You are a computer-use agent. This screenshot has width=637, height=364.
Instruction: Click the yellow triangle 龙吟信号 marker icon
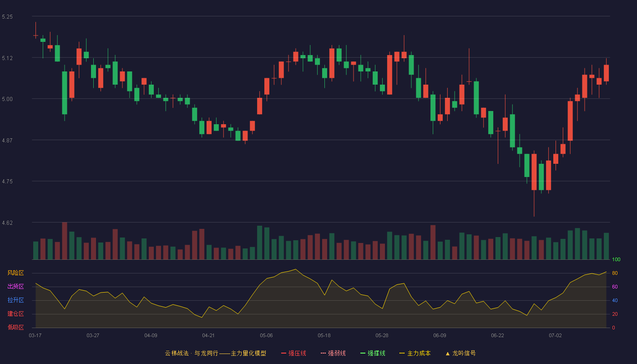pyautogui.click(x=447, y=353)
